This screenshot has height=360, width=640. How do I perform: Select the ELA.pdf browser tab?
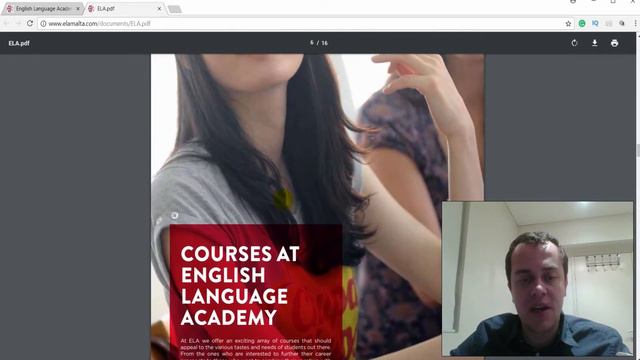[124, 9]
